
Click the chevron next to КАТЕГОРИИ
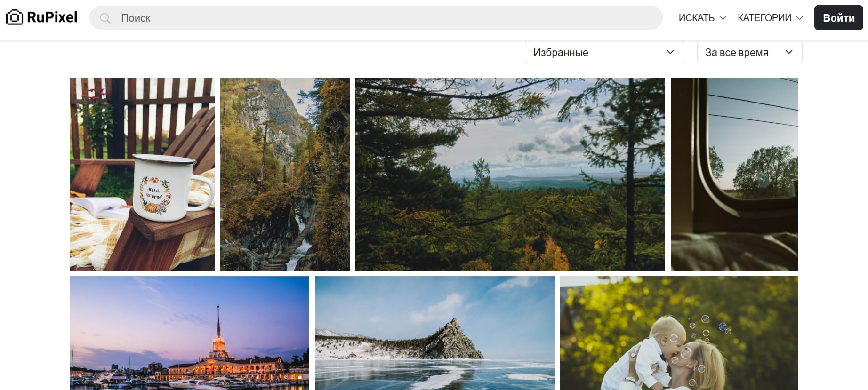(799, 18)
